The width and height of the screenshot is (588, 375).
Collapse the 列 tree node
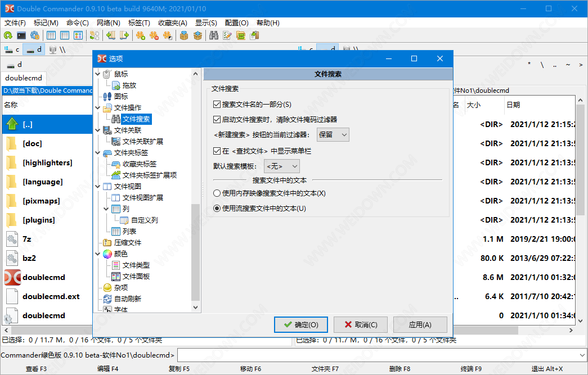pyautogui.click(x=106, y=209)
